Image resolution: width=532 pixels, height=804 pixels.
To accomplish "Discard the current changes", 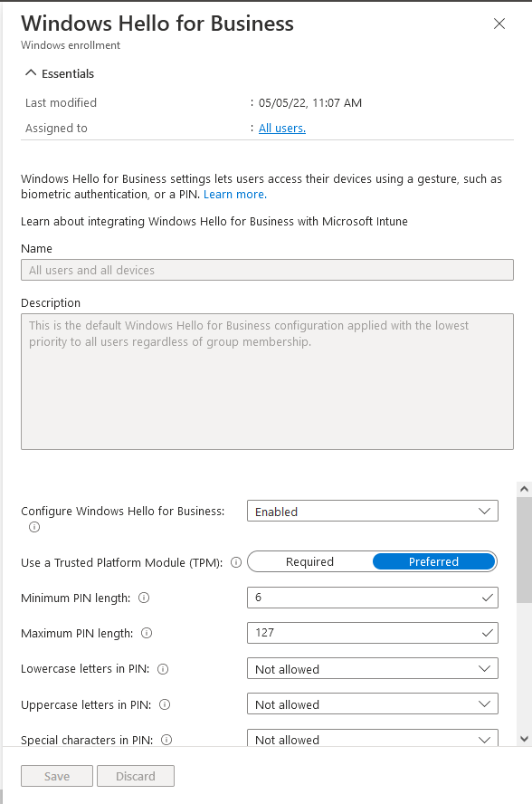I will (x=136, y=776).
